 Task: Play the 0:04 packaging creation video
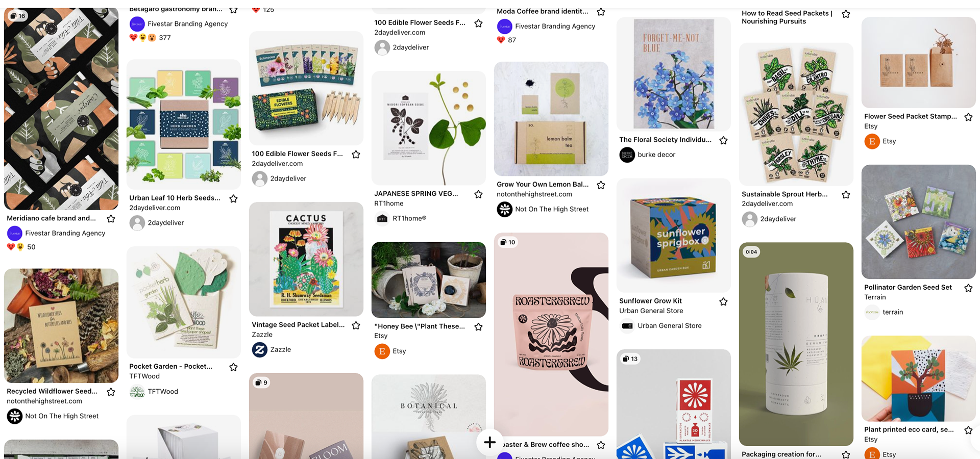(796, 344)
